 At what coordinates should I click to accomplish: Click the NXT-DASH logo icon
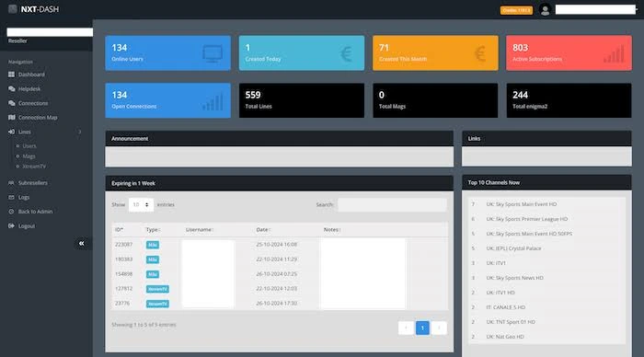(x=12, y=9)
